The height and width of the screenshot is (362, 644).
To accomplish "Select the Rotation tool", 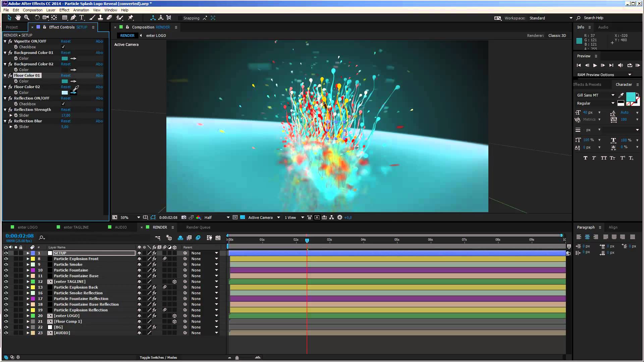I will 37,18.
